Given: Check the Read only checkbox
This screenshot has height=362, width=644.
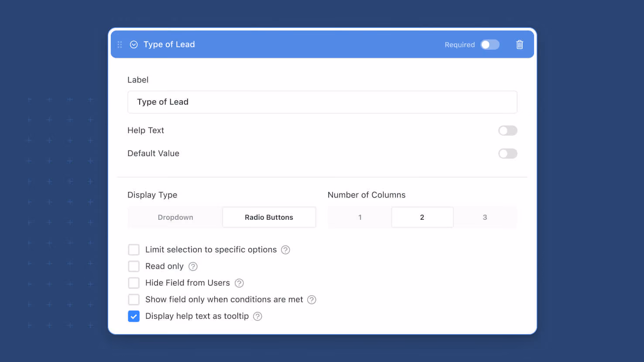Looking at the screenshot, I should tap(134, 266).
